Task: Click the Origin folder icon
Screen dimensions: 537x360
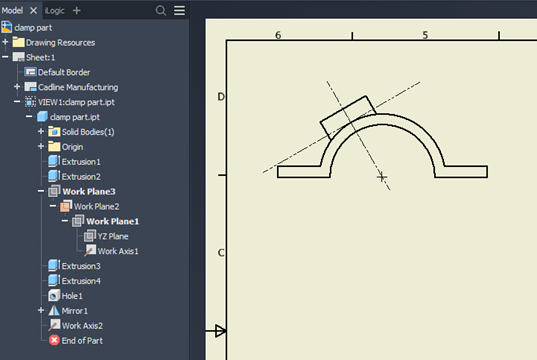Action: tap(54, 147)
